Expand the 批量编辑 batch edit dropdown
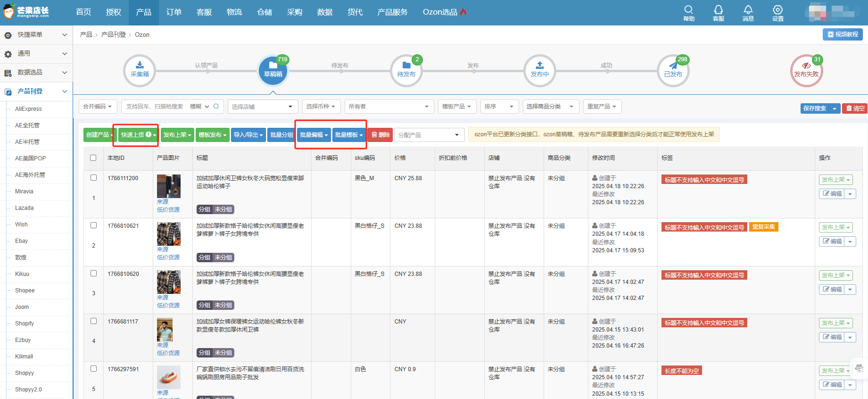 [x=314, y=135]
